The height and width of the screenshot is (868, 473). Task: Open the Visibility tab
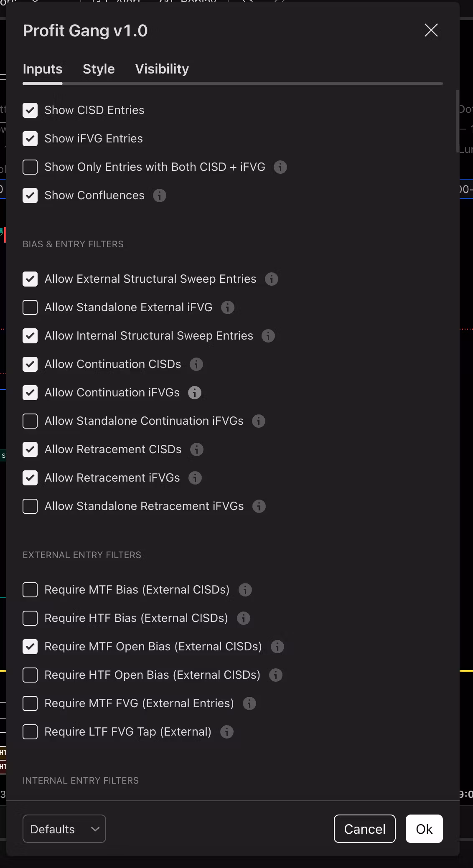162,69
